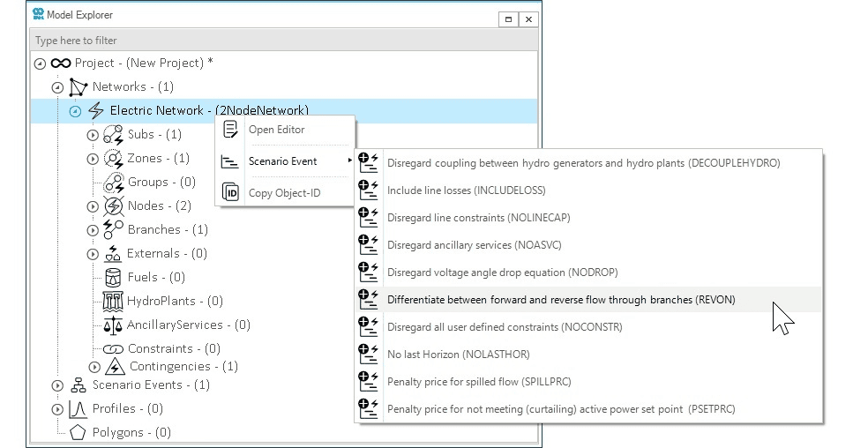Click the Copy Object-ID icon
This screenshot has height=448, width=868.
point(230,193)
